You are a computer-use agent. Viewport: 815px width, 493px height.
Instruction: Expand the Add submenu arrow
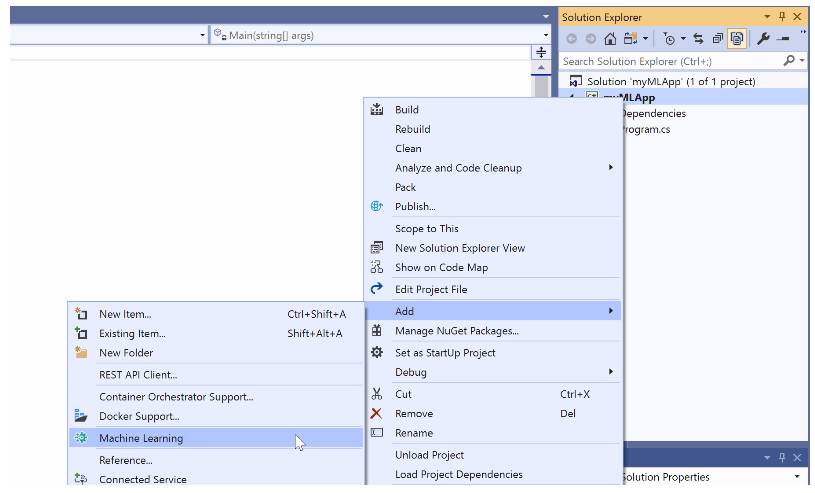pyautogui.click(x=611, y=310)
